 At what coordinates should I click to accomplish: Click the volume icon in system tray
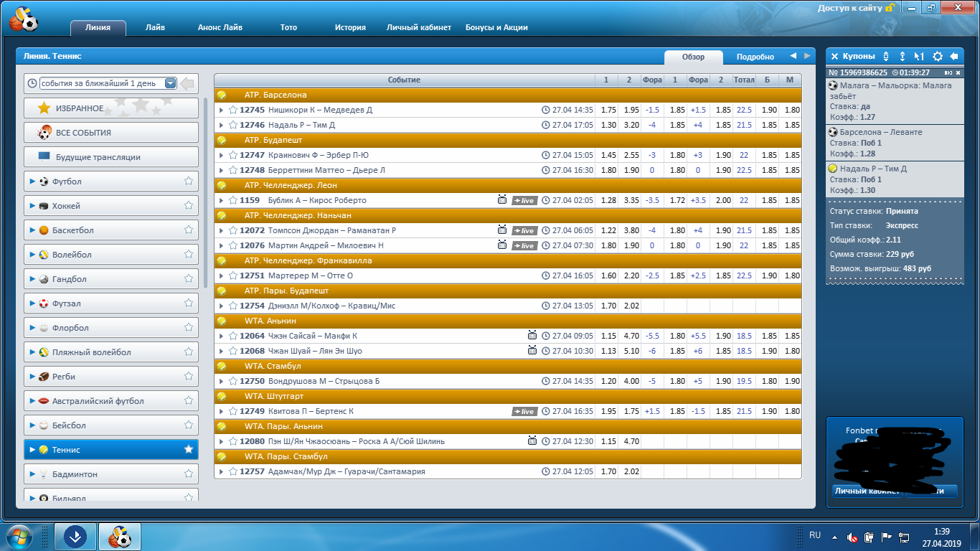click(x=852, y=537)
